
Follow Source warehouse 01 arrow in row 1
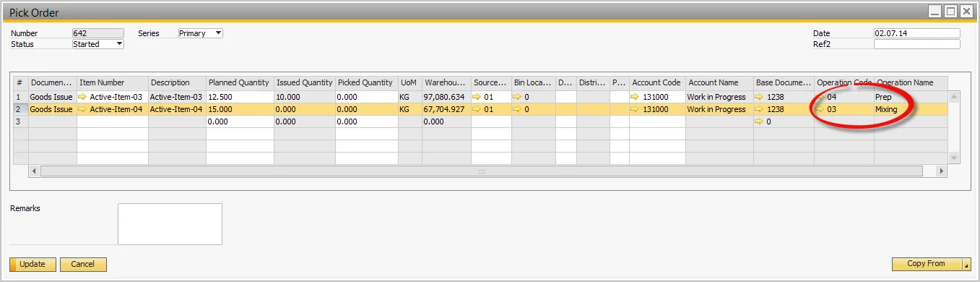tap(477, 97)
